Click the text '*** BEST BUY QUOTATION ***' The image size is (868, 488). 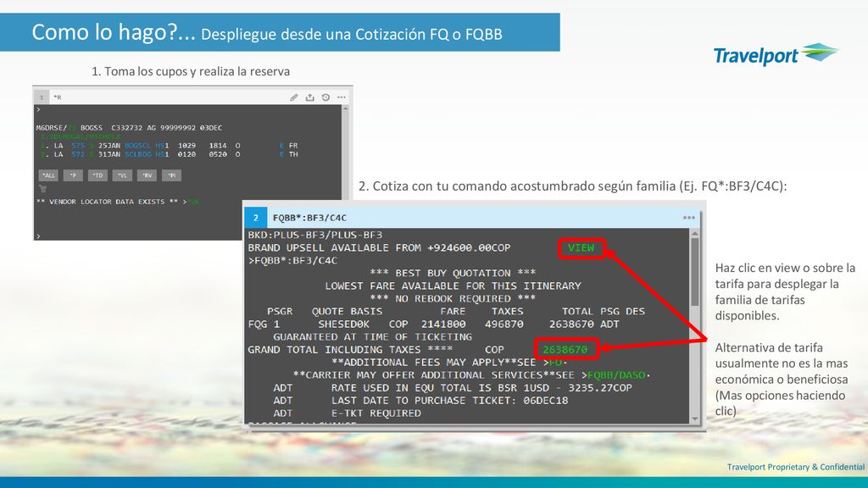453,274
